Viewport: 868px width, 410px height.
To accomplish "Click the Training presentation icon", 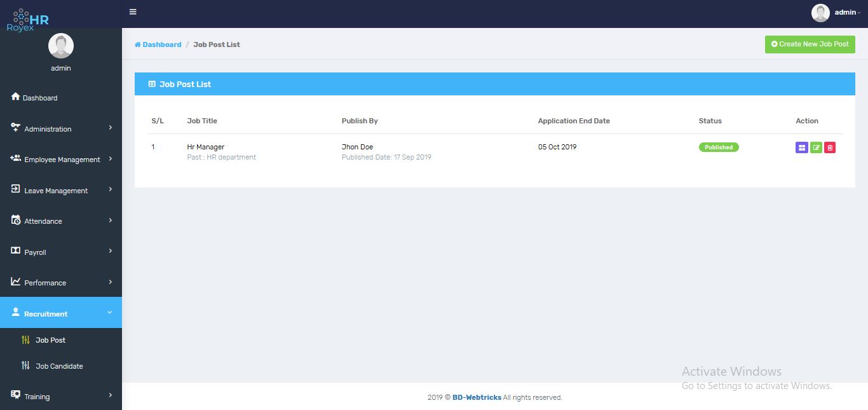I will tap(16, 395).
